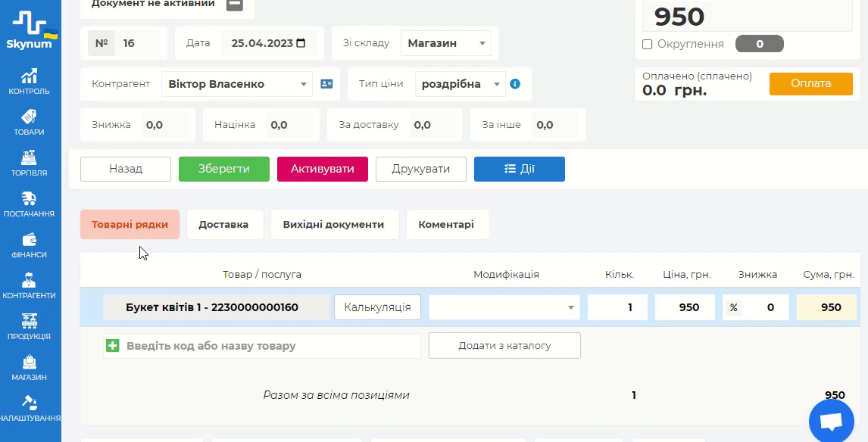Enable the Округлення checkbox

click(648, 45)
